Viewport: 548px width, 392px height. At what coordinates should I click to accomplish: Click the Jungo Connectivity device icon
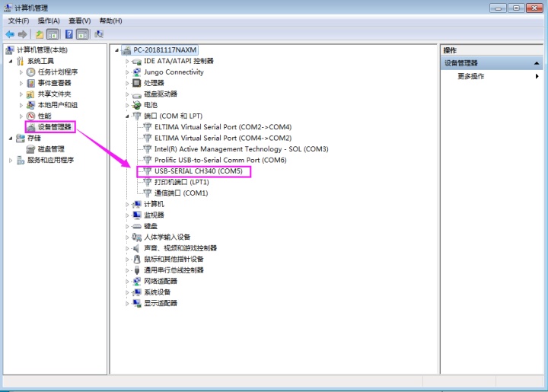coord(137,72)
